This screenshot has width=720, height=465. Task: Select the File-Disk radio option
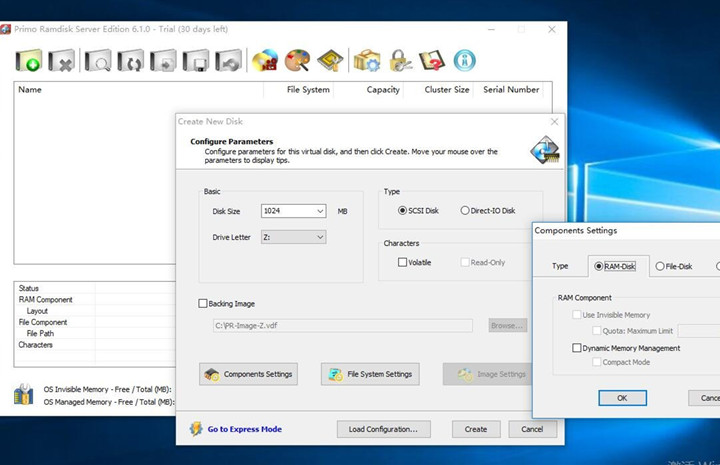point(660,266)
